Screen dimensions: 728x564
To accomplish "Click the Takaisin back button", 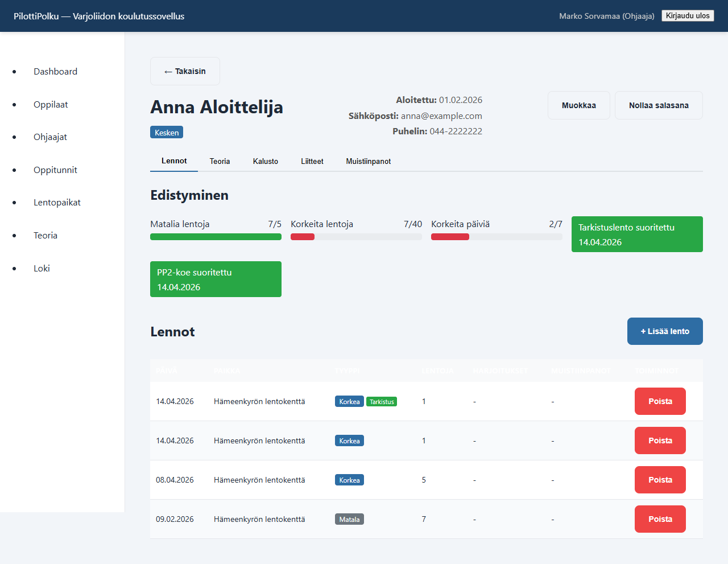I will point(185,71).
